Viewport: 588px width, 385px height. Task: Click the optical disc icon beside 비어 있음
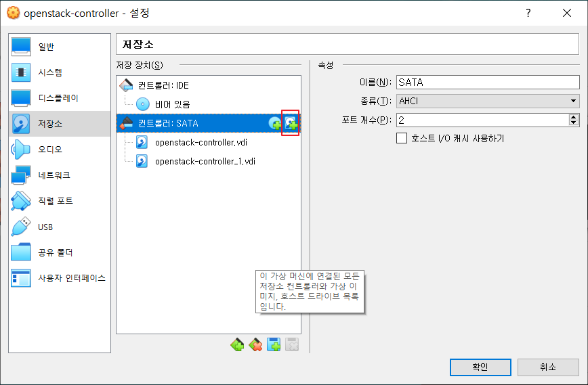pos(142,104)
